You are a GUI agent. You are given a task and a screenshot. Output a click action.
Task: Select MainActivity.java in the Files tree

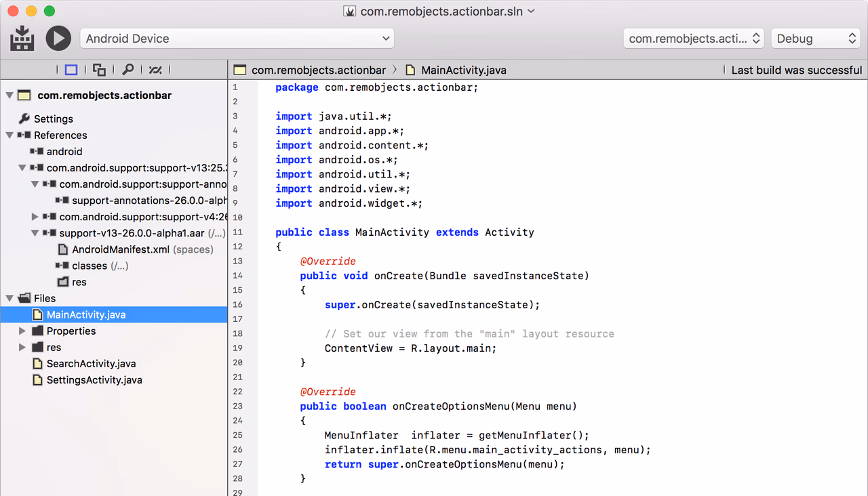(x=114, y=314)
